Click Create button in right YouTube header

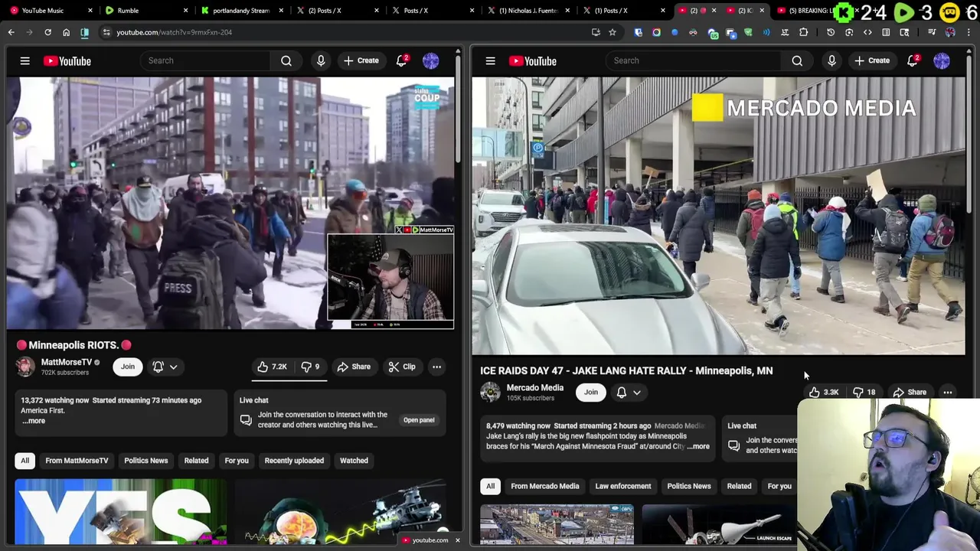pyautogui.click(x=872, y=60)
